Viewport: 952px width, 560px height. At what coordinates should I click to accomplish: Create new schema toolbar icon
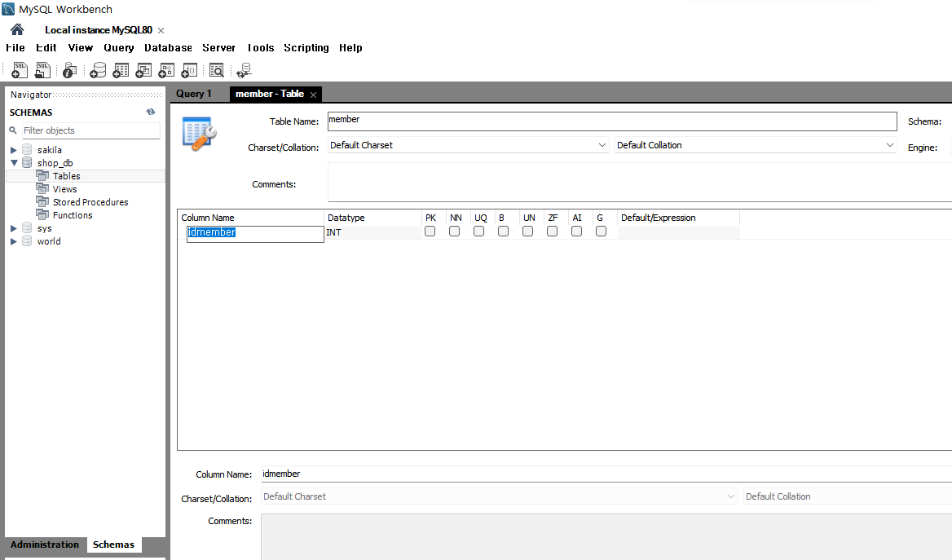97,70
